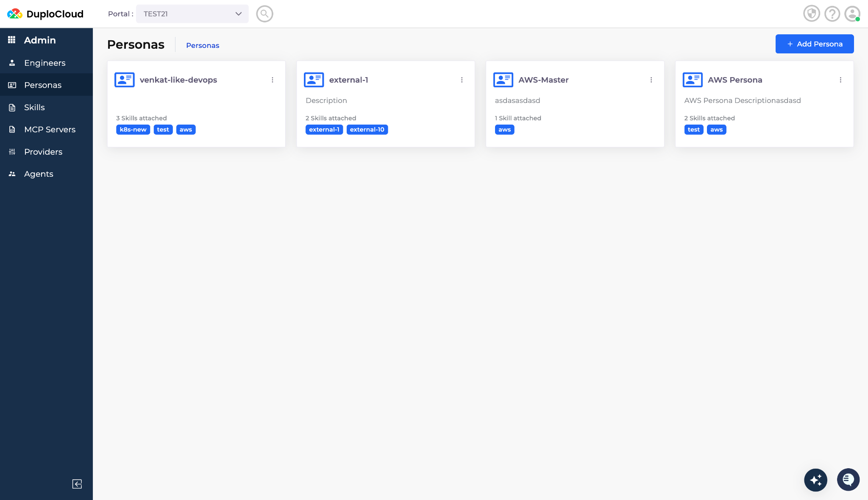Go to Engineers in the sidebar
Viewport: 868px width, 500px height.
pos(45,63)
